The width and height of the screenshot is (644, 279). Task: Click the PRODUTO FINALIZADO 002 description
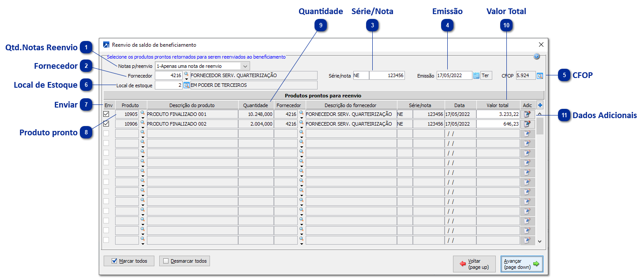click(x=192, y=124)
